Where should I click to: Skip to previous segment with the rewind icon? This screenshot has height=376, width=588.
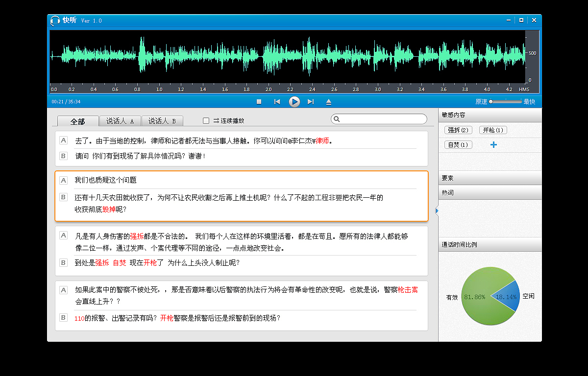[x=277, y=101]
